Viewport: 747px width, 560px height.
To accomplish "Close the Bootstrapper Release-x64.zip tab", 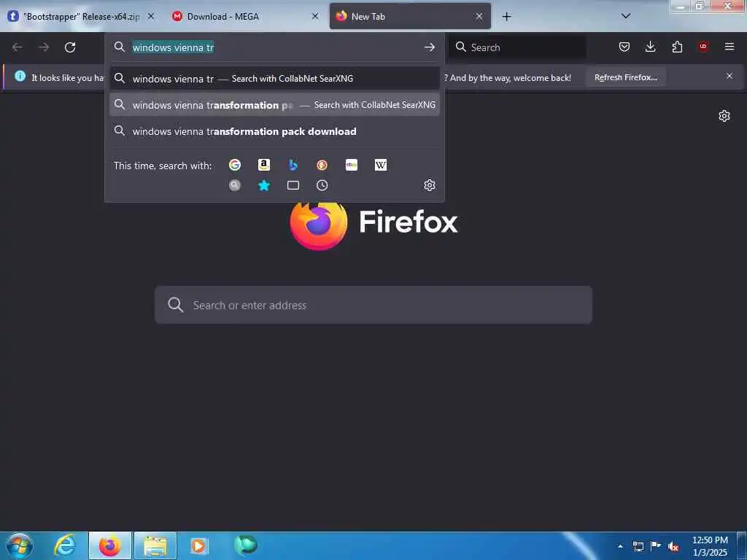I will (151, 17).
